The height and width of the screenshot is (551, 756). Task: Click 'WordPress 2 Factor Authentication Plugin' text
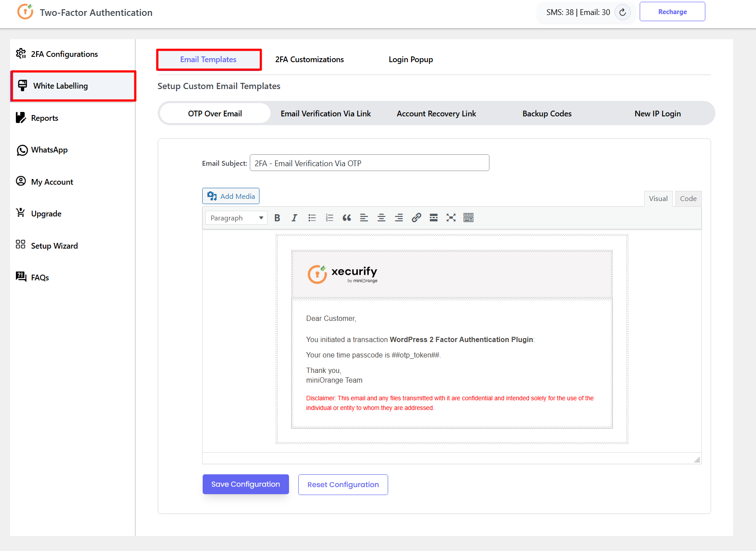tap(461, 339)
